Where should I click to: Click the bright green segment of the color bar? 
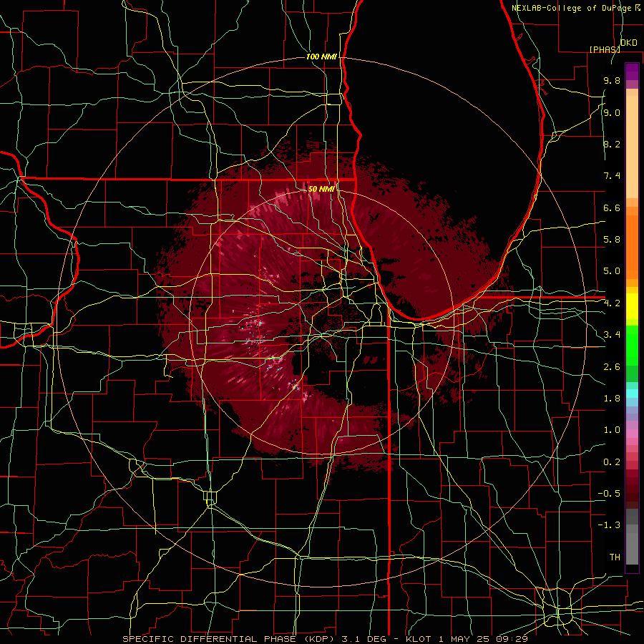click(632, 345)
